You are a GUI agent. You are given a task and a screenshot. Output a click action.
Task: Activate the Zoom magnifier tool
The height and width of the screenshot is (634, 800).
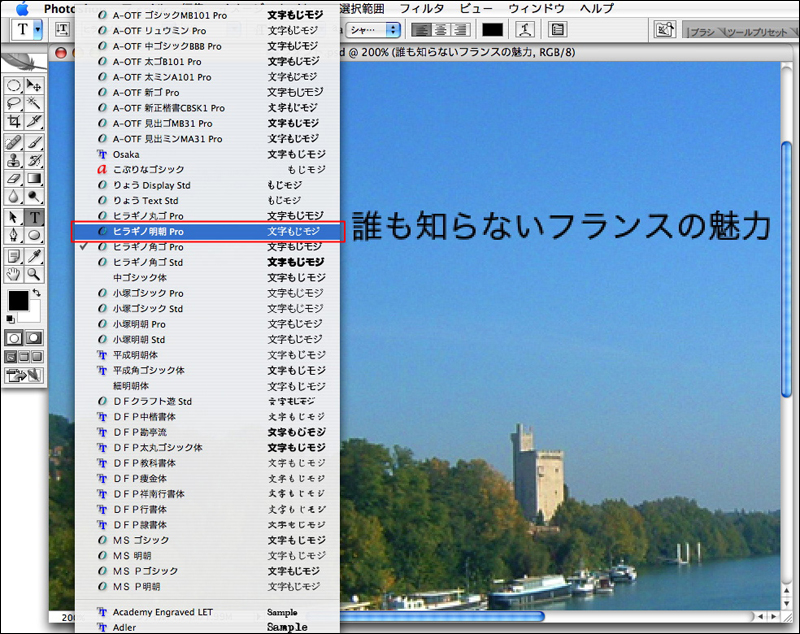pyautogui.click(x=34, y=273)
